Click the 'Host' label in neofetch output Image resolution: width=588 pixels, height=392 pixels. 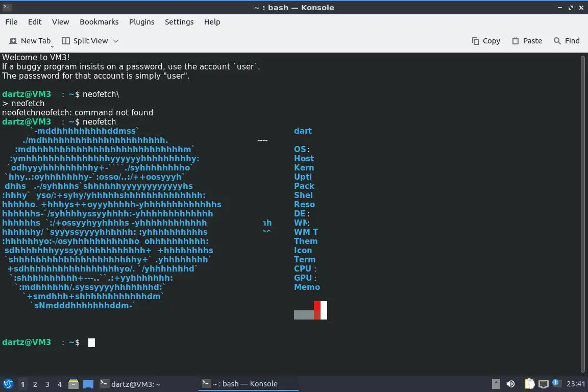304,158
